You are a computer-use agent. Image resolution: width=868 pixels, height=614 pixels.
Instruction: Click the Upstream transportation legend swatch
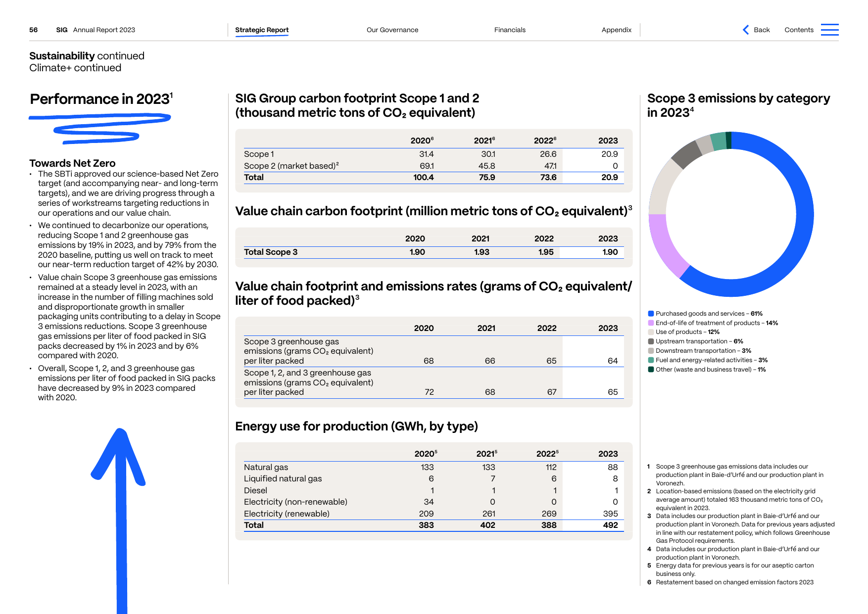[x=651, y=341]
